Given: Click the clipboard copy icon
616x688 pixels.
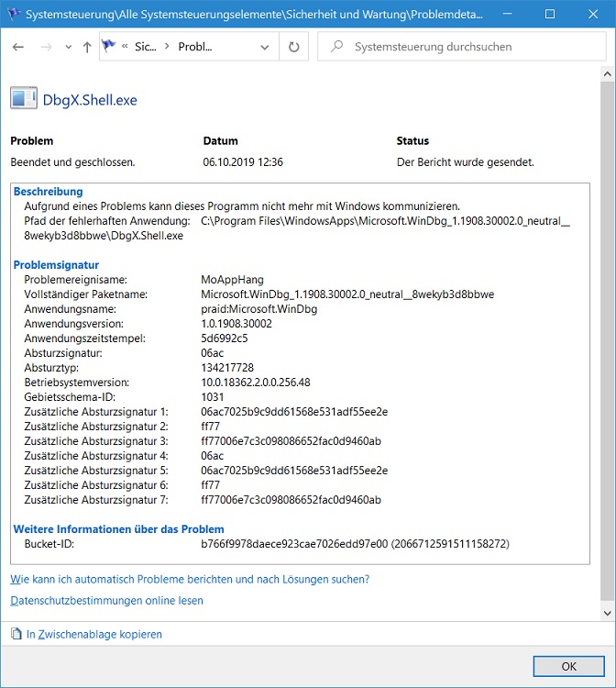Looking at the screenshot, I should click(x=16, y=634).
